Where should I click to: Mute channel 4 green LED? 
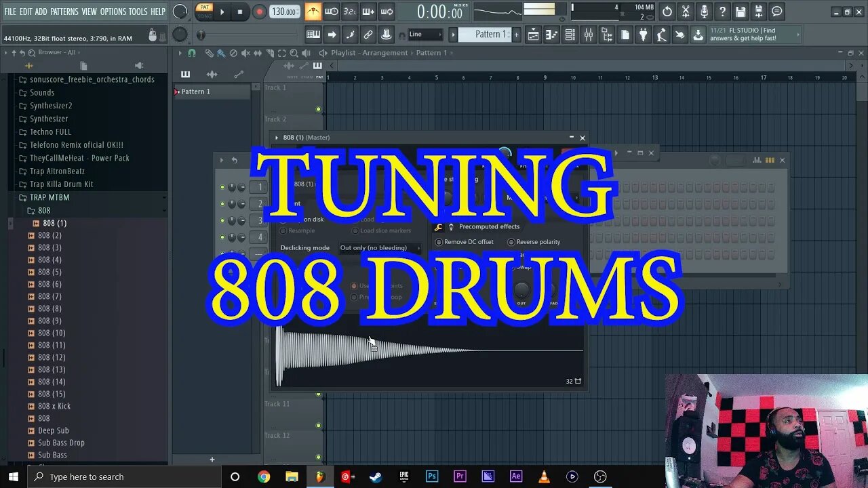[222, 237]
